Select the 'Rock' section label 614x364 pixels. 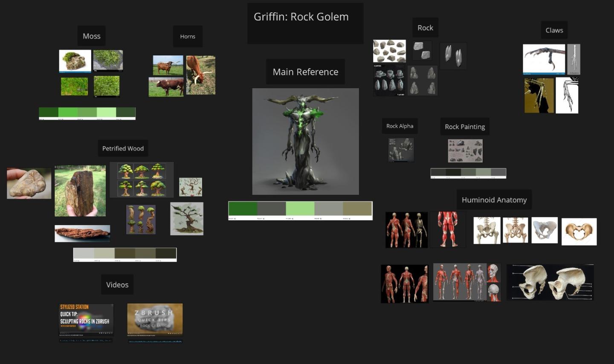click(425, 28)
